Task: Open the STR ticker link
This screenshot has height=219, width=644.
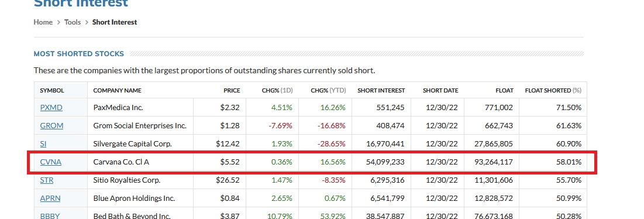Action: coord(47,180)
